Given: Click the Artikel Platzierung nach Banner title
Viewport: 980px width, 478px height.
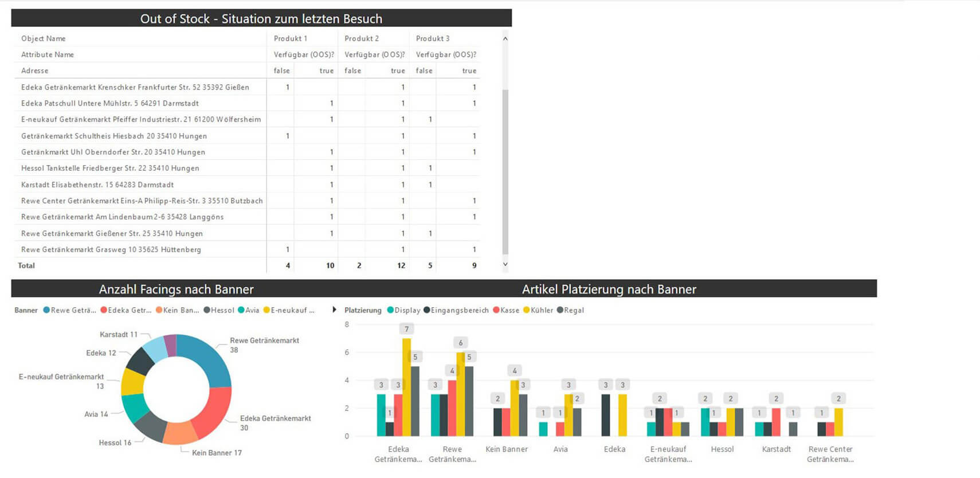Looking at the screenshot, I should (609, 289).
